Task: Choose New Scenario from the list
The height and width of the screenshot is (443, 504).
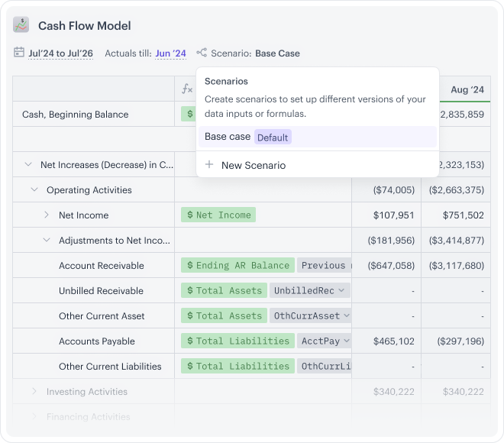Action: (x=253, y=165)
